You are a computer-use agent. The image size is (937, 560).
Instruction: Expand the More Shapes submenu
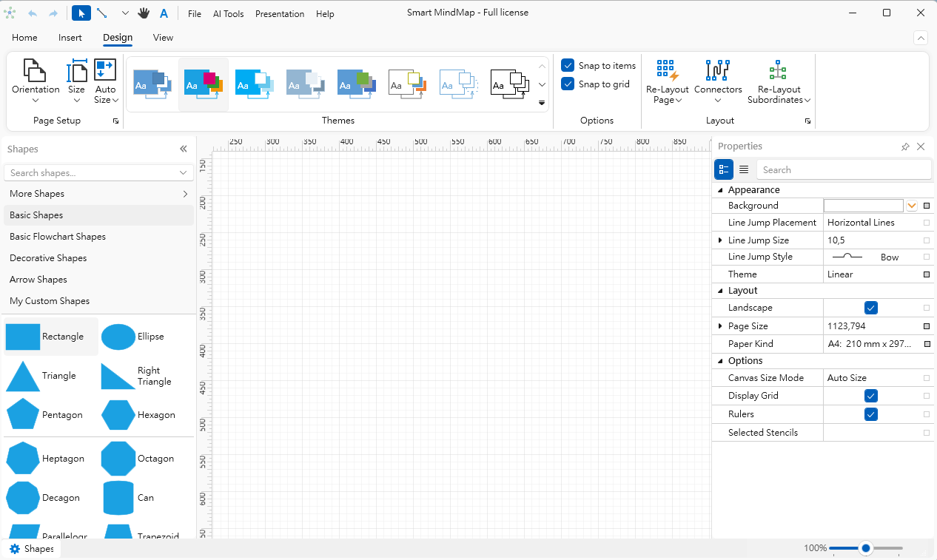[185, 194]
